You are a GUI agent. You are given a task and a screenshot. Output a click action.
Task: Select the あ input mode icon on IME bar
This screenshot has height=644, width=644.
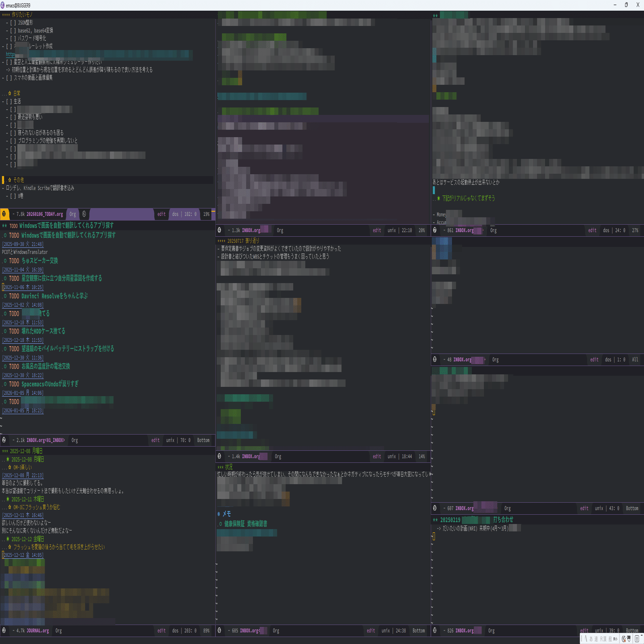click(591, 638)
